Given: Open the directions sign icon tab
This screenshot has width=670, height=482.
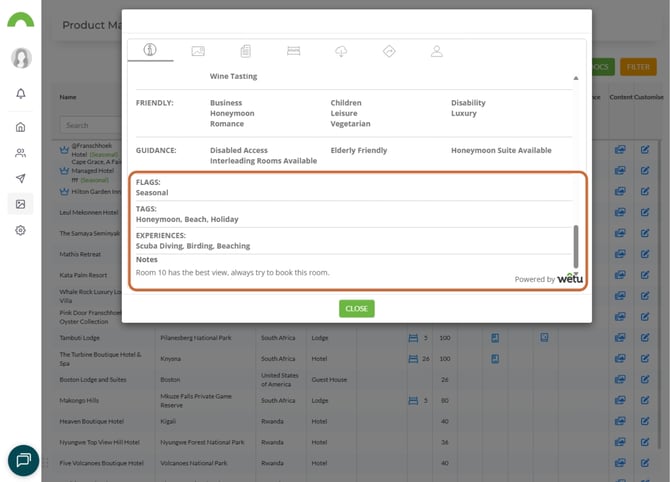Looking at the screenshot, I should pyautogui.click(x=389, y=50).
